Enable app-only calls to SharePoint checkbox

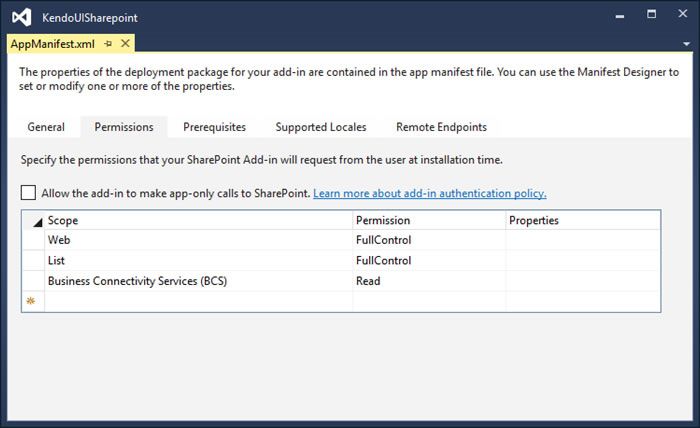(x=28, y=193)
